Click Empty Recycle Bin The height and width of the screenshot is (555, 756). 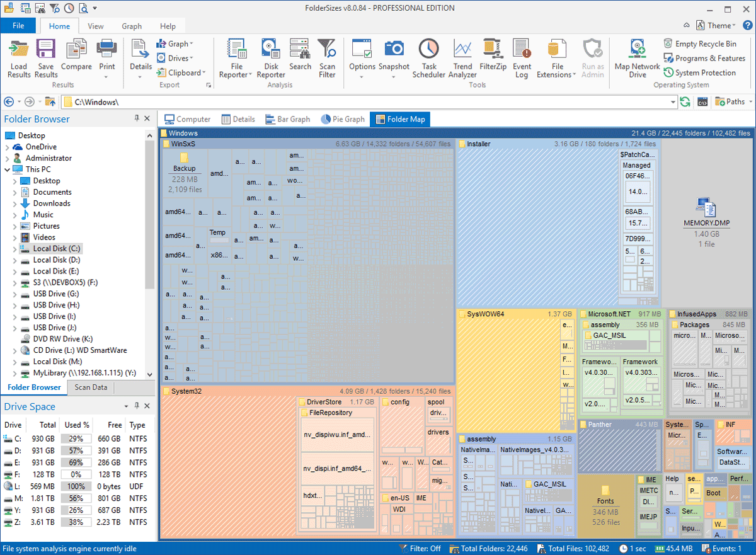point(699,44)
